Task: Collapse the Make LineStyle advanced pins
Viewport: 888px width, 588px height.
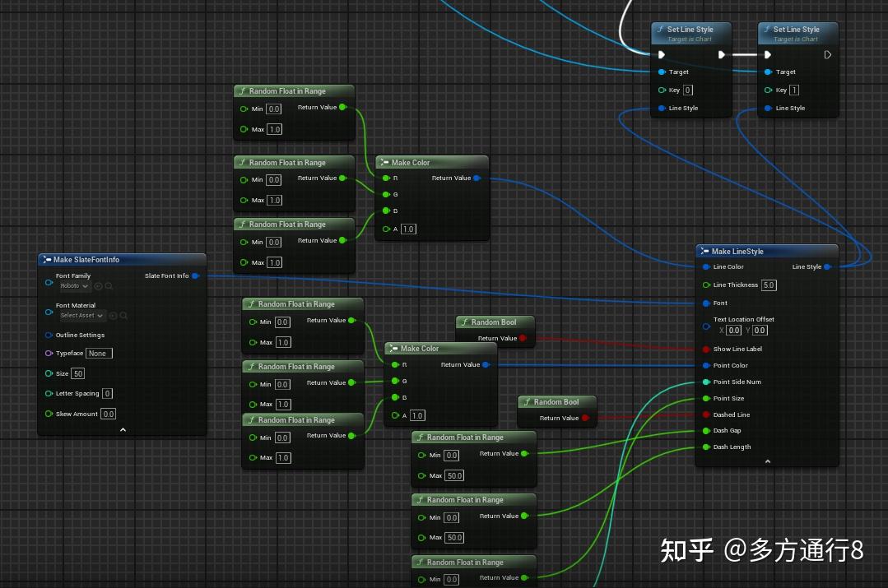Action: tap(767, 462)
